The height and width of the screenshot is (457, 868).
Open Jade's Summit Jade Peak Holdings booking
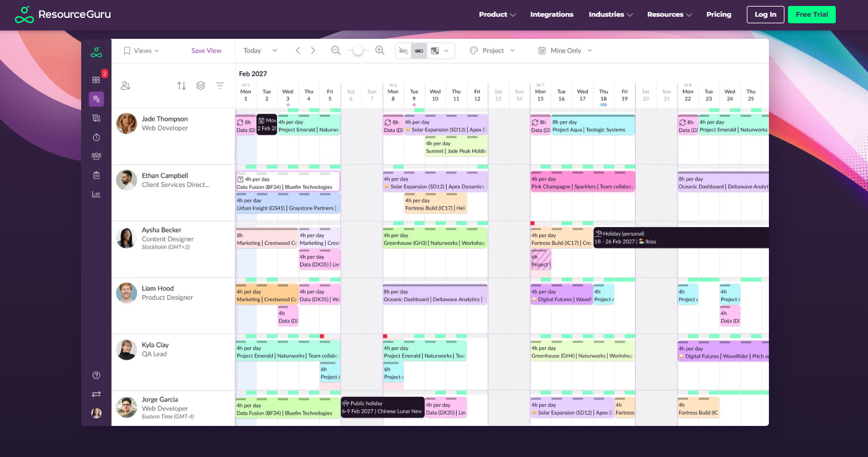pos(456,146)
